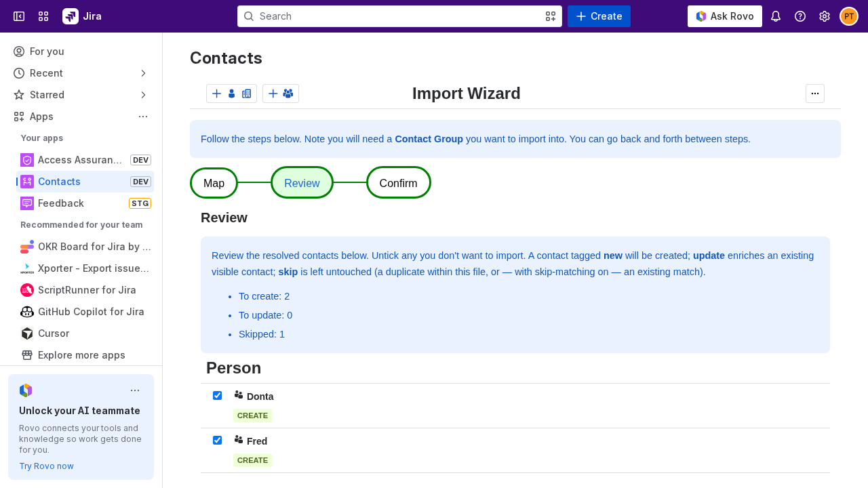Open Feedback in the sidebar
The height and width of the screenshot is (488, 868).
point(85,203)
